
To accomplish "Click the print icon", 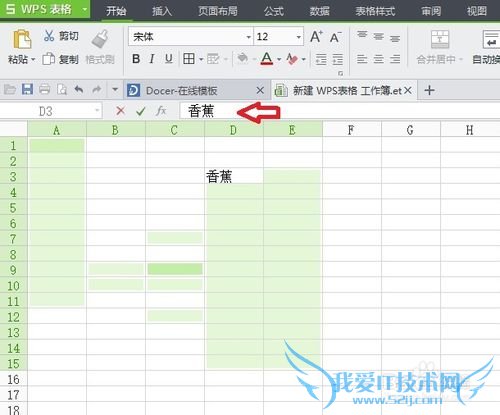I will click(44, 89).
